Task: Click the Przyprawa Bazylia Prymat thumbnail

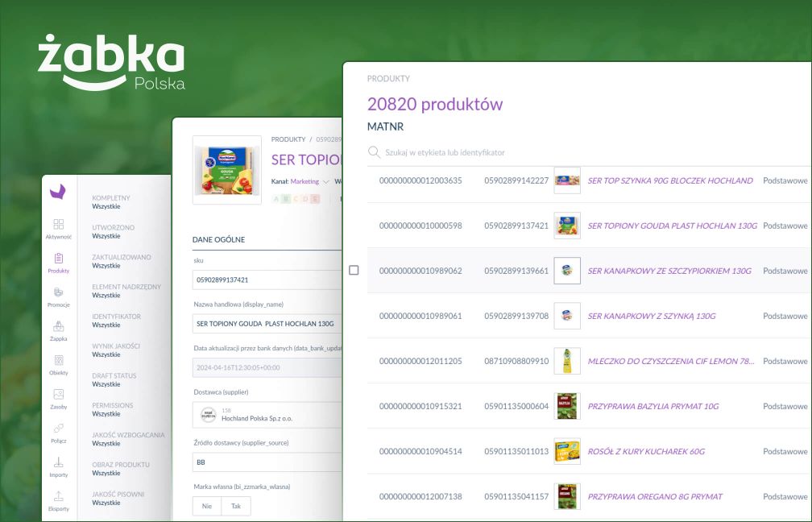Action: (567, 406)
